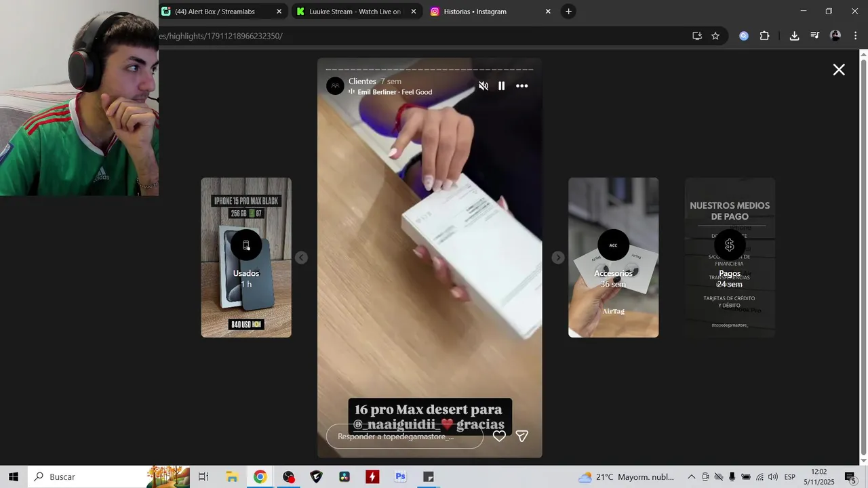Open the Wi-Fi network tray icon
The width and height of the screenshot is (868, 488).
click(x=759, y=476)
